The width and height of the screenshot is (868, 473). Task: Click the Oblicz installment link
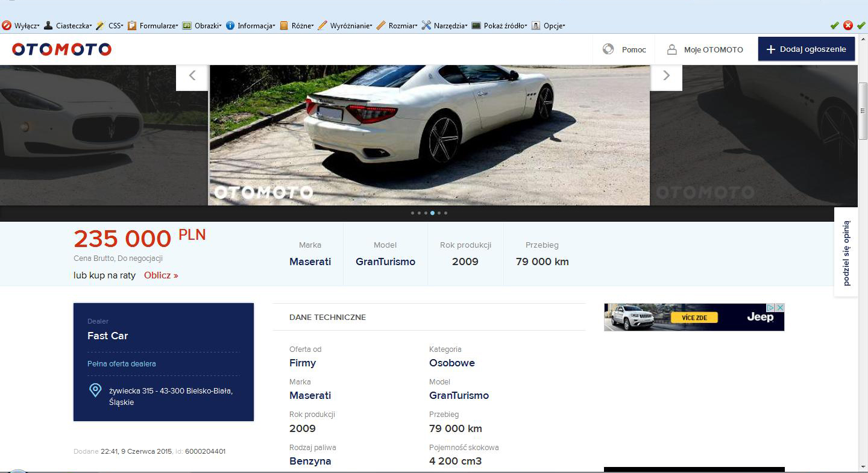tap(161, 275)
